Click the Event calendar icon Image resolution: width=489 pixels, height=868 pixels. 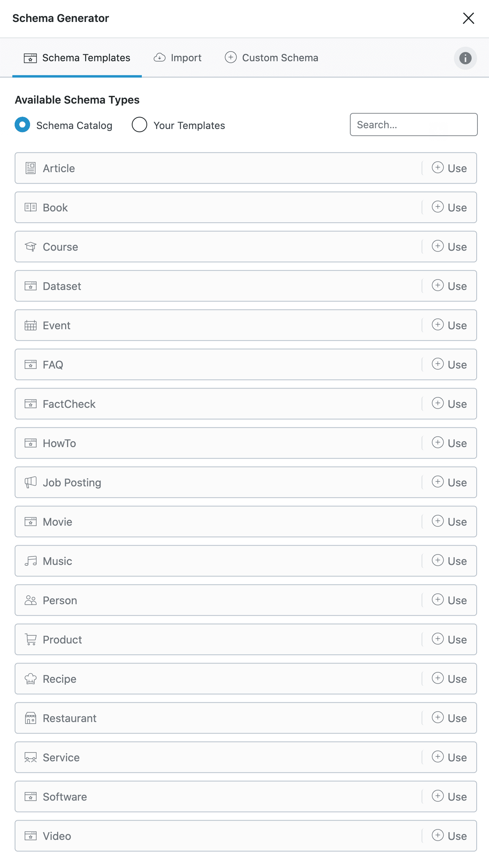30,325
